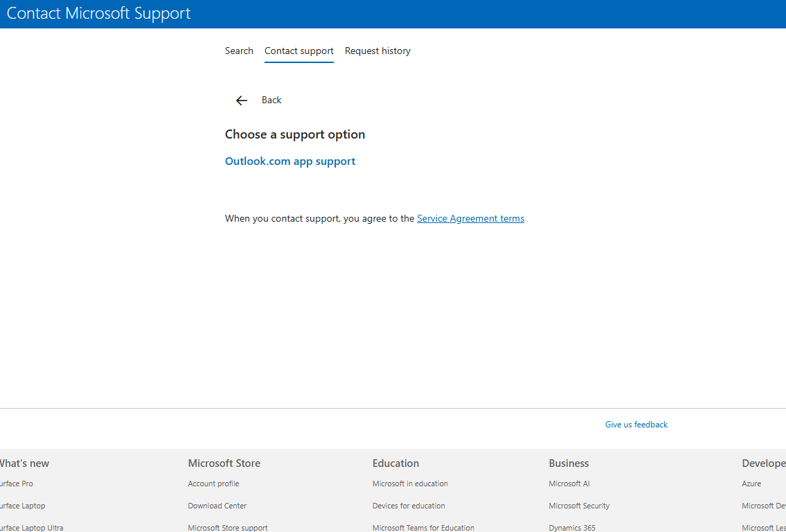Viewport: 786px width, 532px height.
Task: Open the Azure footer link
Action: (751, 484)
